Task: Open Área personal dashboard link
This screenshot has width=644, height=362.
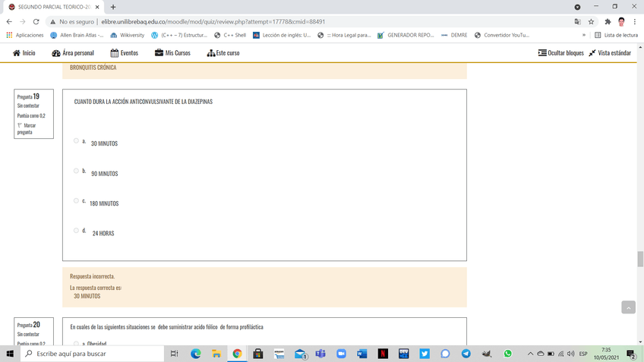Action: 73,53
